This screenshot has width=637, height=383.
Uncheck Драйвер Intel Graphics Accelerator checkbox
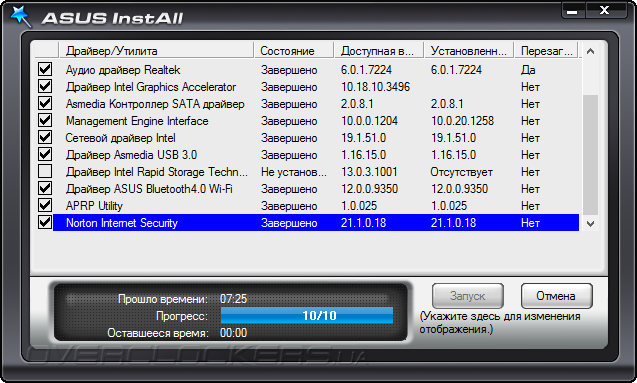point(45,86)
